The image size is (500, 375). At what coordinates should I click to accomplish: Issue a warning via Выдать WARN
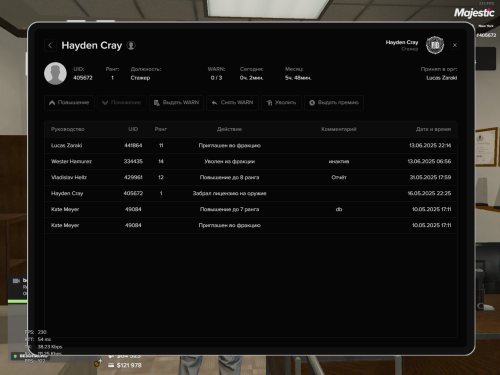(x=176, y=103)
